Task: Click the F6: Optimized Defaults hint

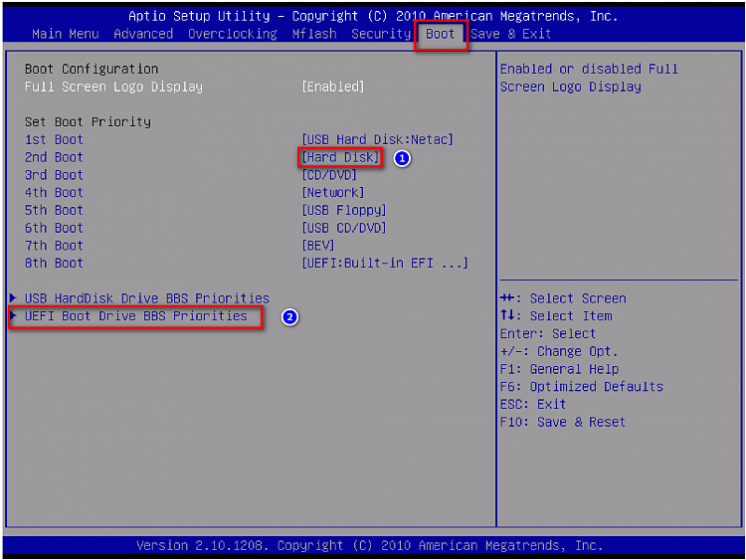Action: click(x=582, y=387)
